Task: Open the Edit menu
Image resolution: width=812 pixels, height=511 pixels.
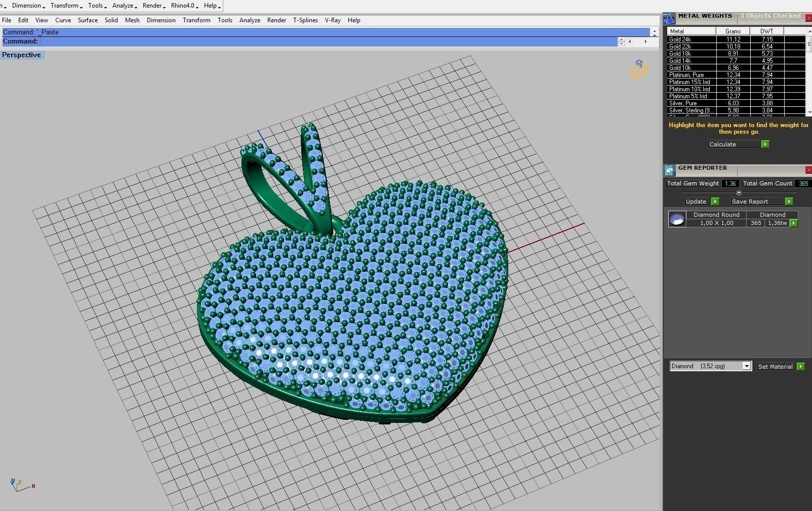Action: click(x=23, y=20)
